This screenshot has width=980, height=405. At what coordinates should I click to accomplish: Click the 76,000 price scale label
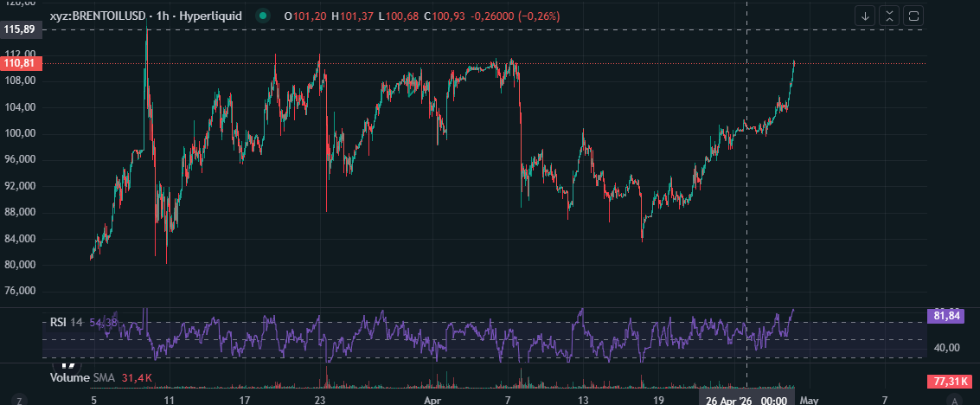point(19,292)
